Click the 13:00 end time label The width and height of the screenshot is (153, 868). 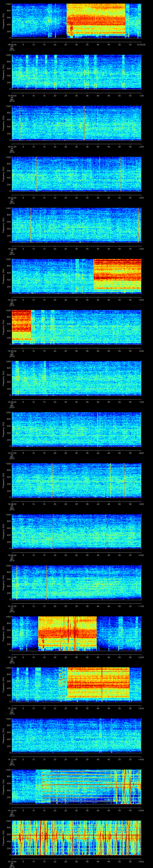tap(141, 708)
